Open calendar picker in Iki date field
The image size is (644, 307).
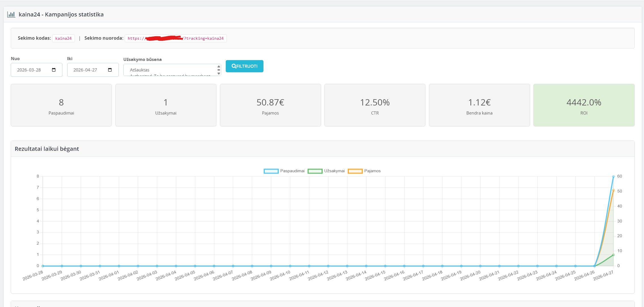coord(110,70)
